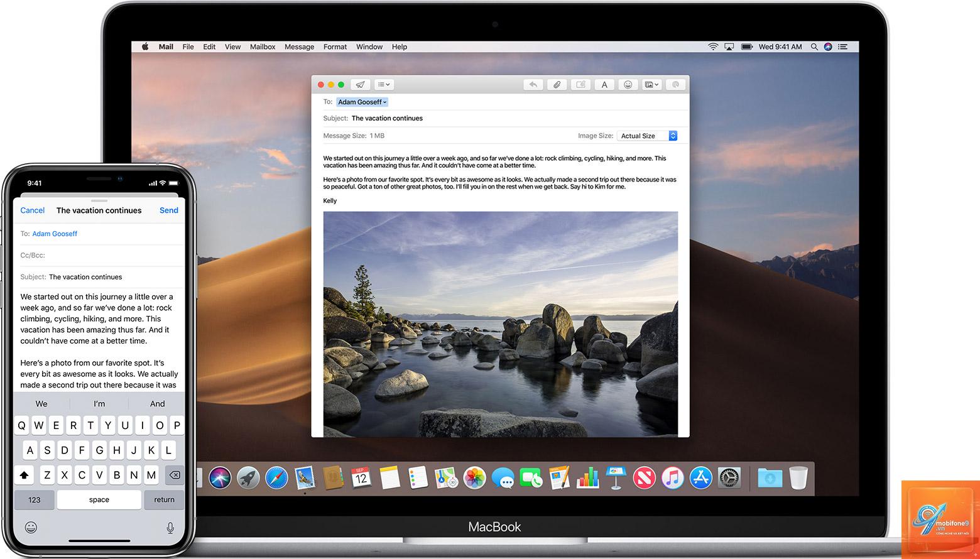This screenshot has width=980, height=559.
Task: Attach a file using the paperclip icon
Action: [557, 84]
